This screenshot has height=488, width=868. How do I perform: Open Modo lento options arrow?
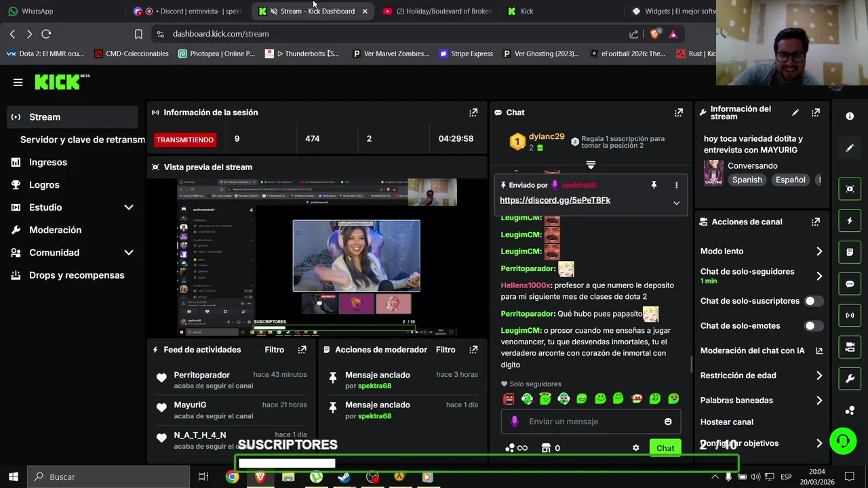[819, 251]
